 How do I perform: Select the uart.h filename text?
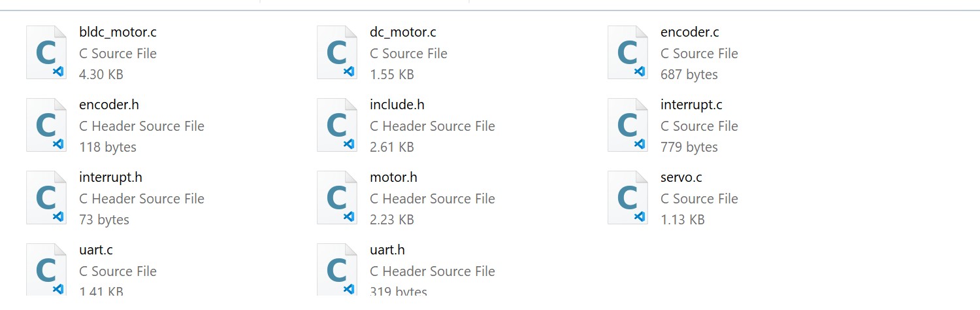coord(387,250)
